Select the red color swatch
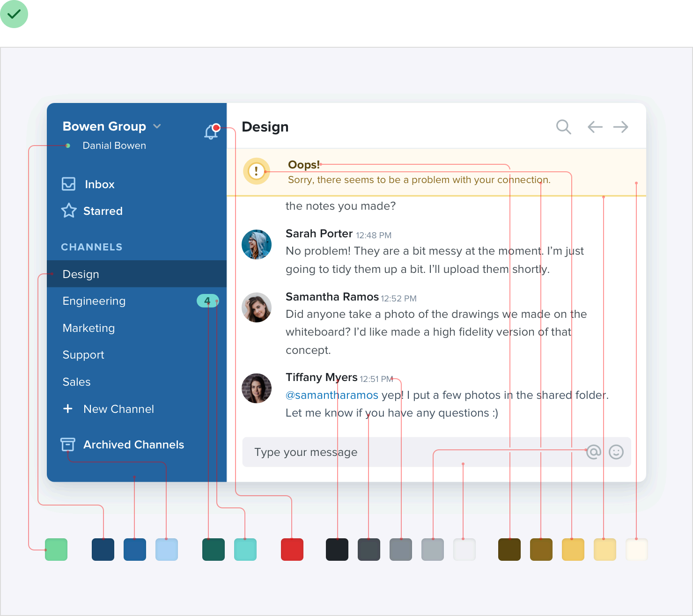The image size is (693, 616). pyautogui.click(x=292, y=550)
